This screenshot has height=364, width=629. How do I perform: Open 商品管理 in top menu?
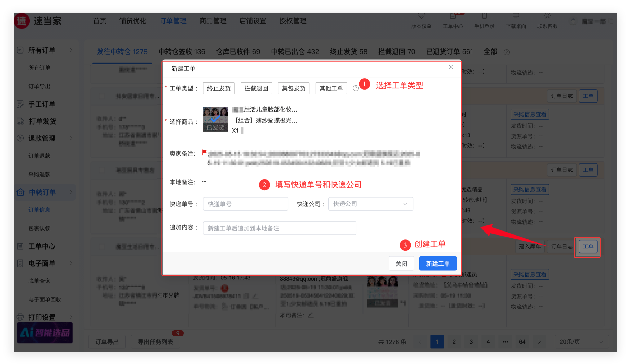(213, 21)
